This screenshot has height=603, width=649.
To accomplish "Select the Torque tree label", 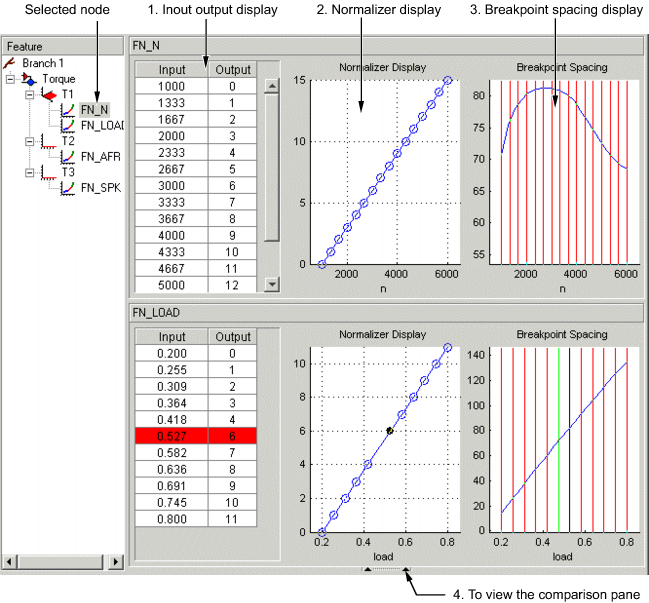I will point(59,79).
